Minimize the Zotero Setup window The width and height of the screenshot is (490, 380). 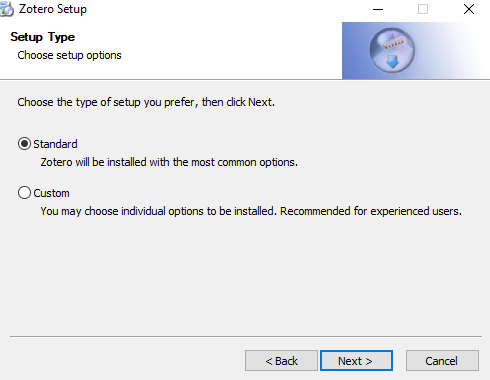(378, 9)
